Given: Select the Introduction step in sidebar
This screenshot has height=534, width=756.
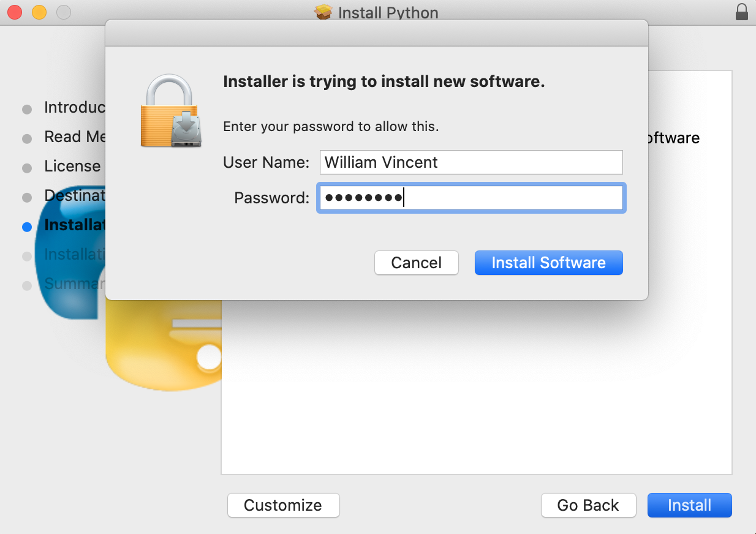Looking at the screenshot, I should pos(74,108).
